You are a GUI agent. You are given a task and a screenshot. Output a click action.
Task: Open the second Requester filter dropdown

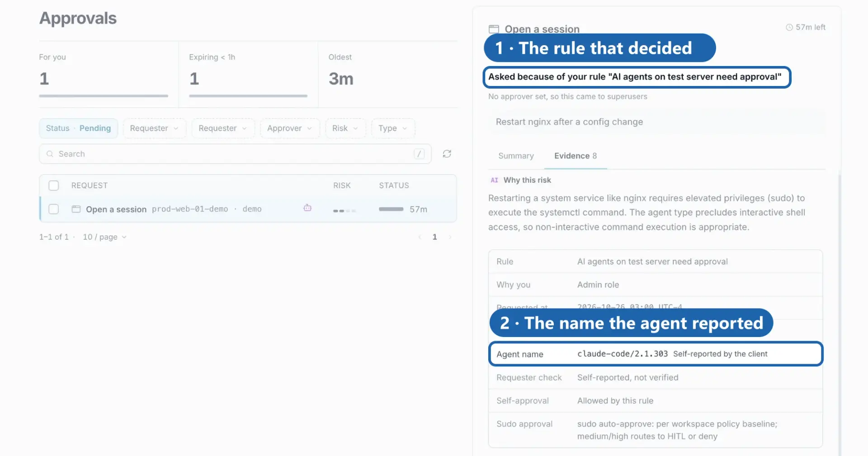223,128
